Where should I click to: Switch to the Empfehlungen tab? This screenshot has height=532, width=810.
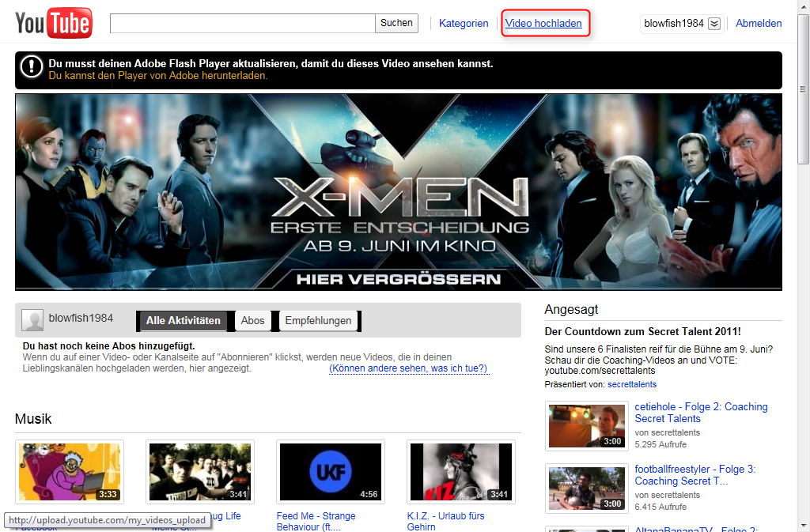click(x=318, y=321)
